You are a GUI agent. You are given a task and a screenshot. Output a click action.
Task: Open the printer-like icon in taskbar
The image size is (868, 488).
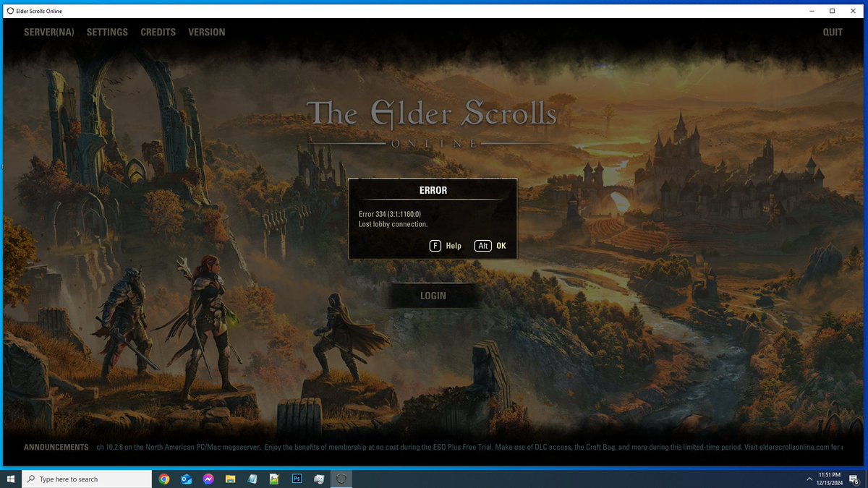coord(319,479)
